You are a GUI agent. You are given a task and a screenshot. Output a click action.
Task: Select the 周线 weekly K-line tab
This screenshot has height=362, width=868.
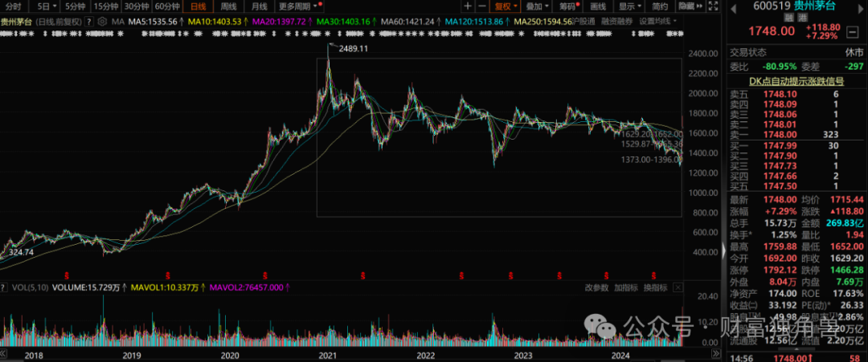coord(228,6)
